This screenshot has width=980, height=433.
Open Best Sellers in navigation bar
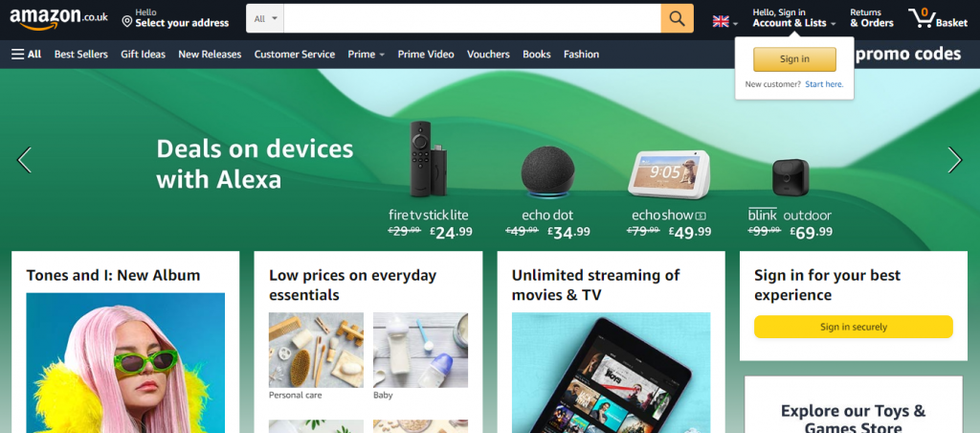[x=81, y=55]
